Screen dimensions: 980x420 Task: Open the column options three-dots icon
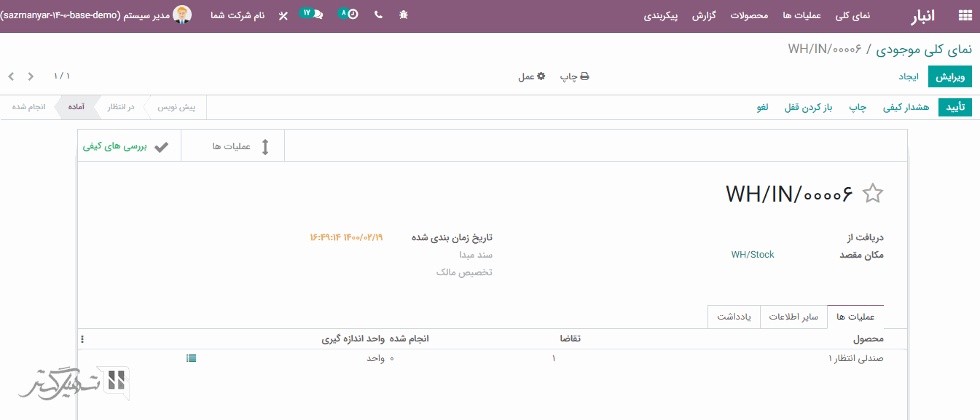[82, 339]
